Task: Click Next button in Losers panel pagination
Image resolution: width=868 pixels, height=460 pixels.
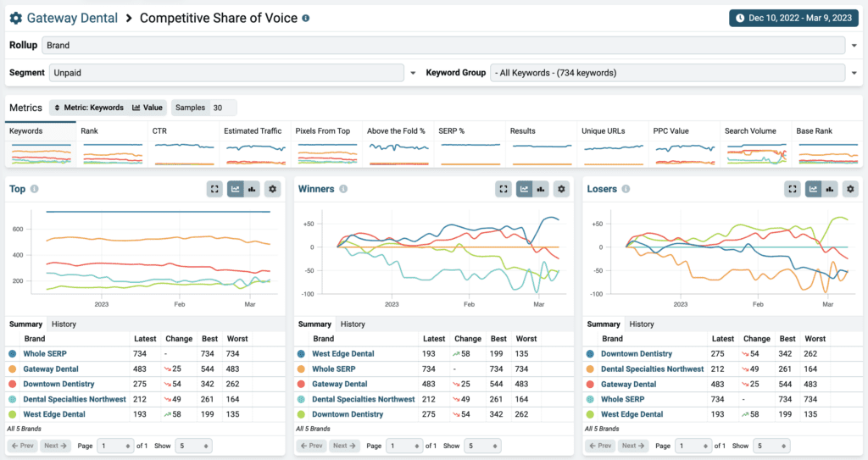Action: [x=633, y=446]
